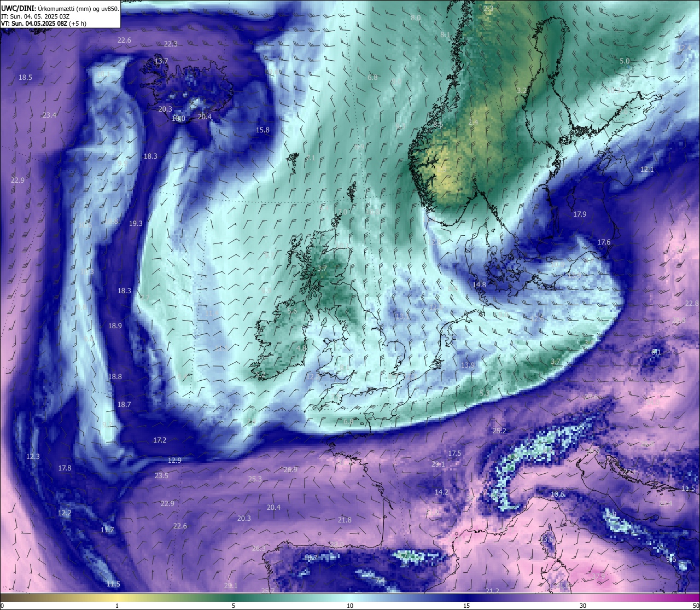This screenshot has height=610, width=700.
Task: Click the 15.8 value southeast of Iceland
Action: [262, 130]
